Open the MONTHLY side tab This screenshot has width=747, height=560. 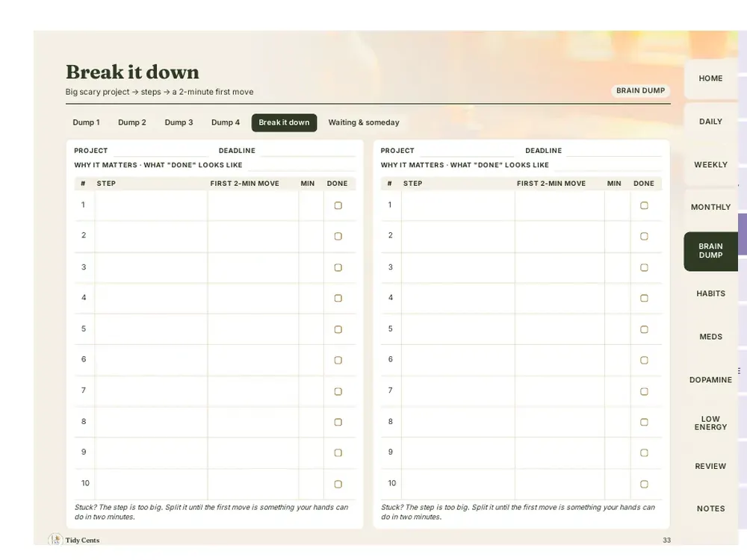[x=710, y=207]
